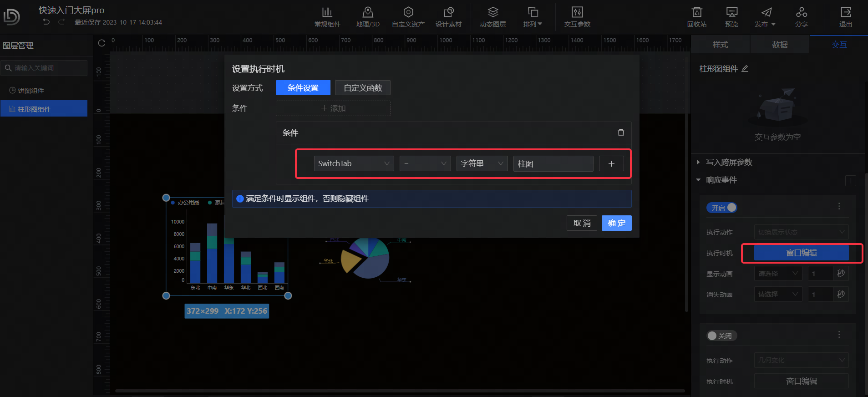Open the SwitchTab parameter dropdown
This screenshot has width=868, height=397.
(x=354, y=163)
